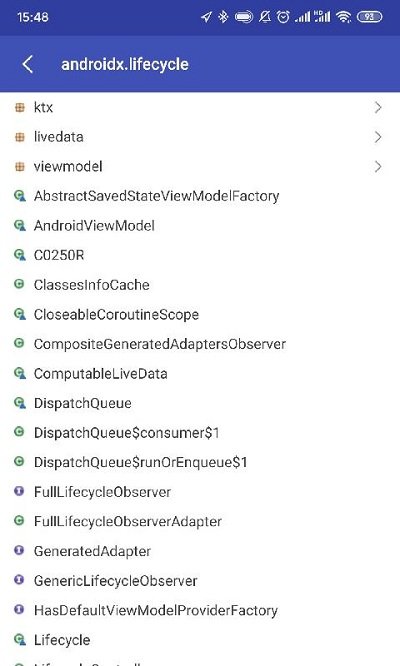Expand the livedata package chevron

pyautogui.click(x=378, y=137)
